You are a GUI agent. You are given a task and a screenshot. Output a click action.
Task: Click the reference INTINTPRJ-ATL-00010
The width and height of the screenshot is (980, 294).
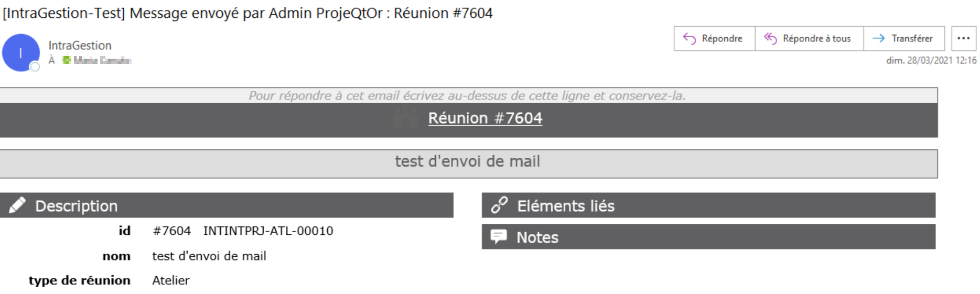tap(268, 231)
